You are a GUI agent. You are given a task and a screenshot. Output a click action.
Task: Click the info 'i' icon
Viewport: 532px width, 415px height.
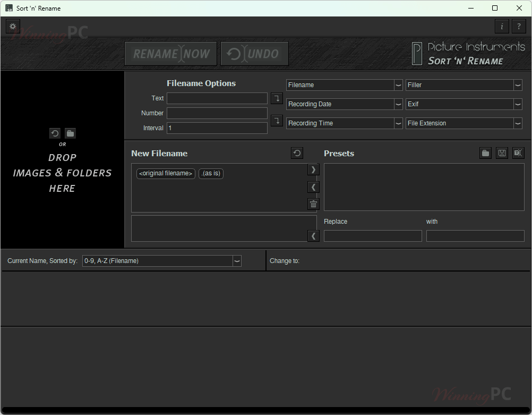(502, 26)
